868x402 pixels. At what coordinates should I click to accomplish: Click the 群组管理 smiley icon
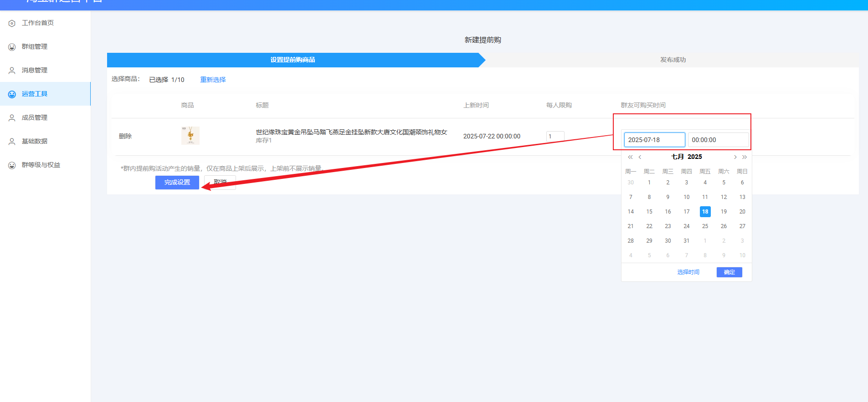click(12, 47)
